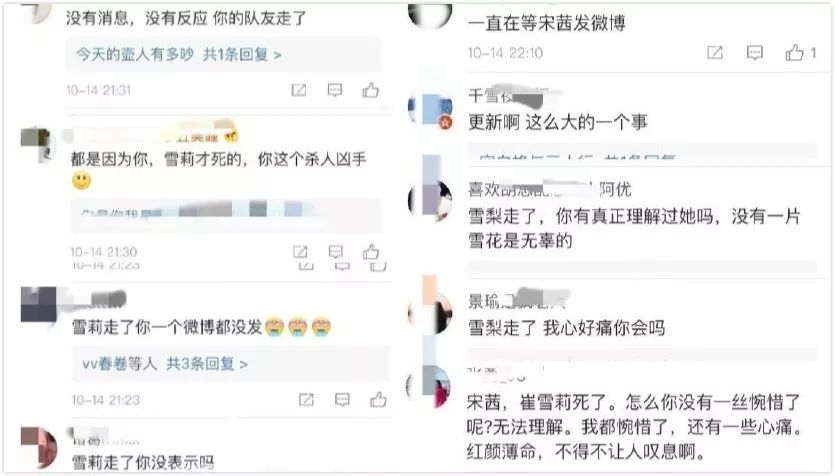The height and width of the screenshot is (476, 835).
Task: Share icon on the 10-14 22:10 comment
Action: tap(715, 52)
